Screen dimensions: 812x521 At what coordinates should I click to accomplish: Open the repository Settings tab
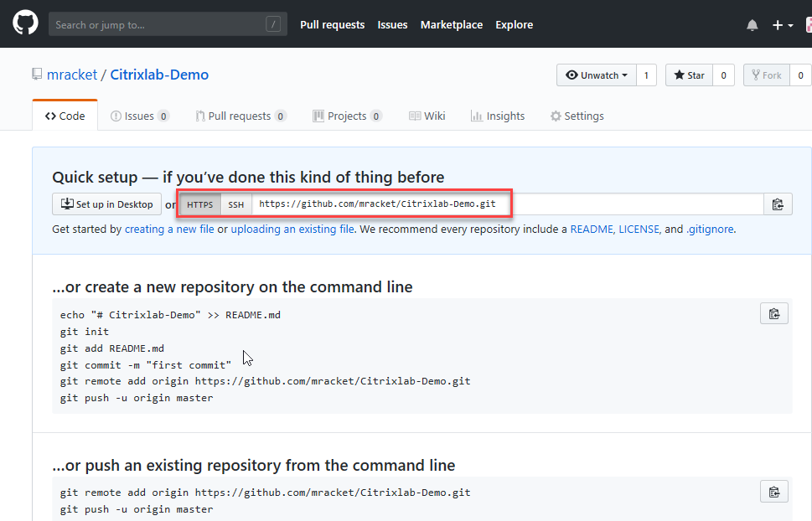[577, 116]
